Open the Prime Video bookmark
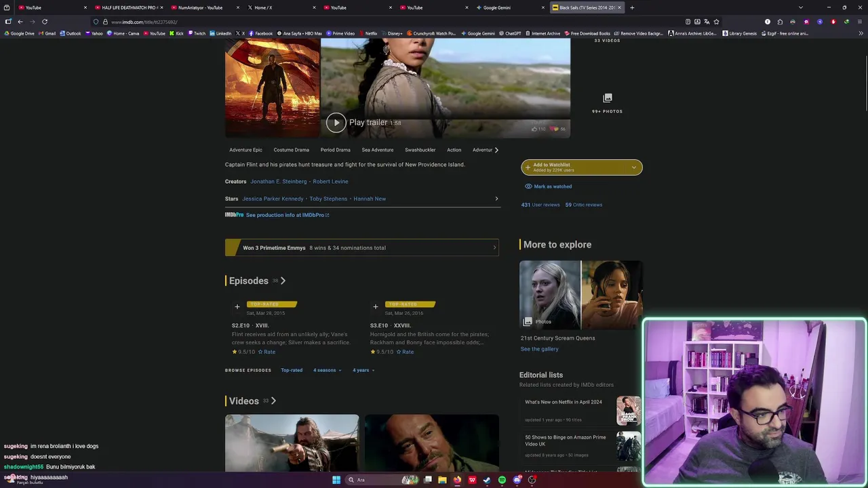This screenshot has width=868, height=488. 340,33
